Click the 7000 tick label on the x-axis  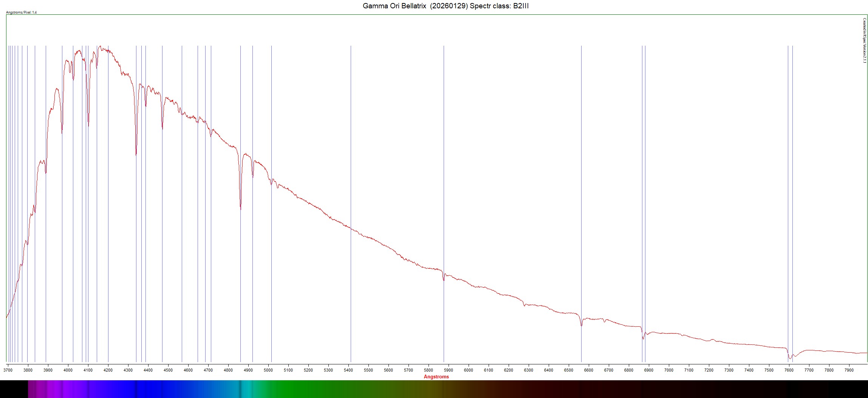668,370
